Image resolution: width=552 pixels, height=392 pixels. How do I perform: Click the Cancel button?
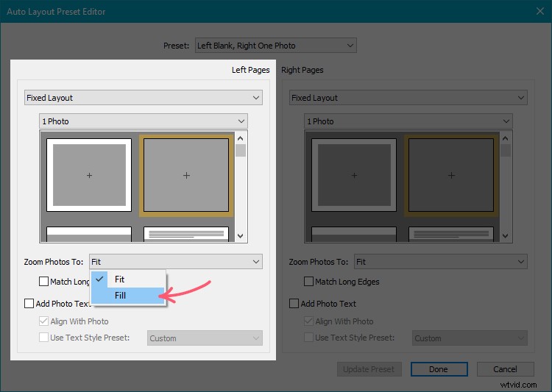tap(505, 369)
